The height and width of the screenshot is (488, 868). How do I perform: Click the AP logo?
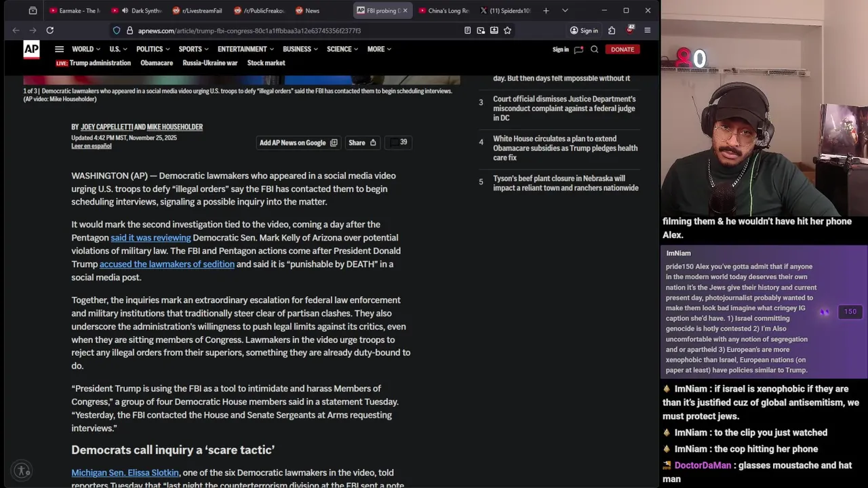31,49
